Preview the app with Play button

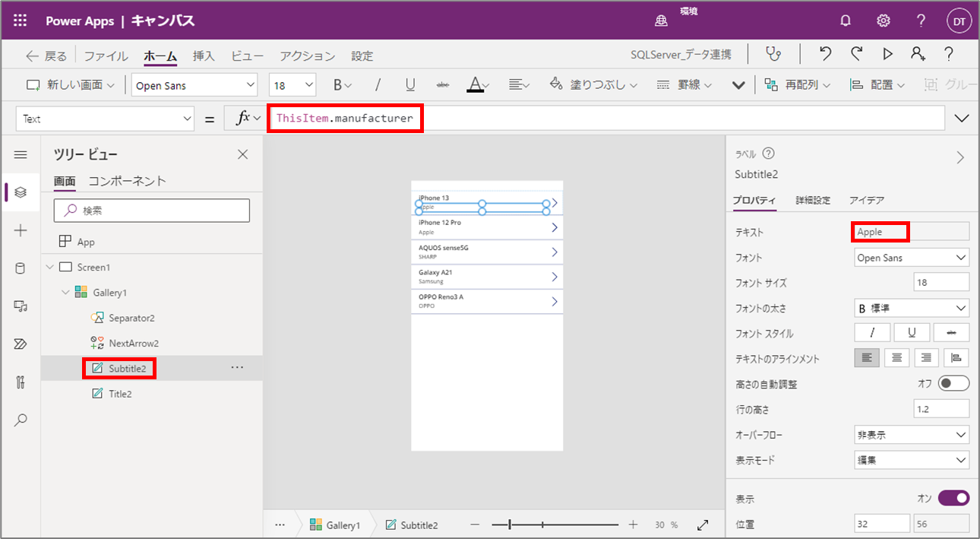pos(887,54)
